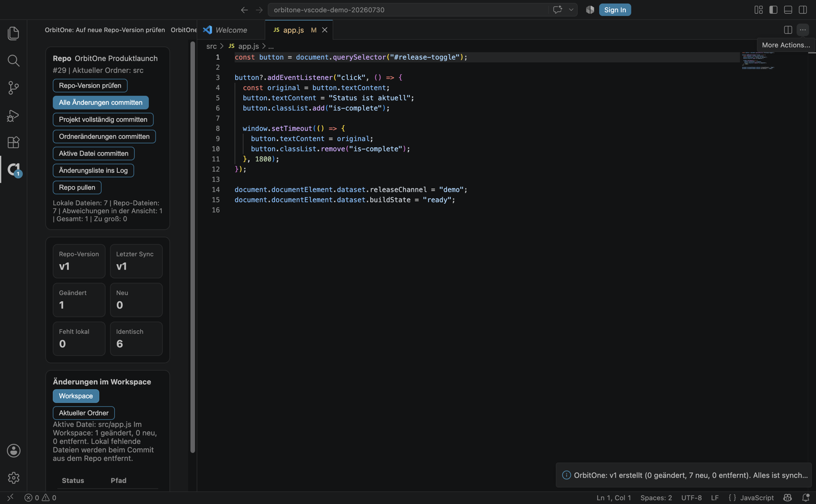Click the Copilot icon beside Sign In
Image resolution: width=816 pixels, height=504 pixels.
(590, 10)
